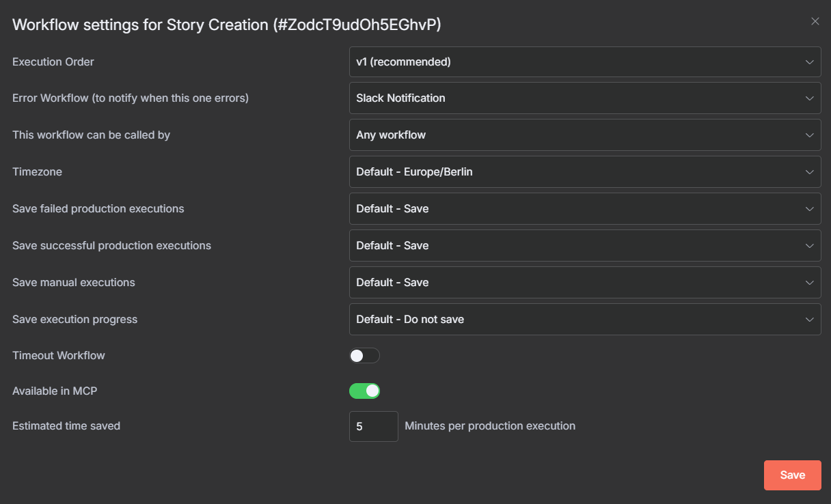Click the chevron arrow on Execution Order field
The height and width of the screenshot is (504, 831).
809,62
